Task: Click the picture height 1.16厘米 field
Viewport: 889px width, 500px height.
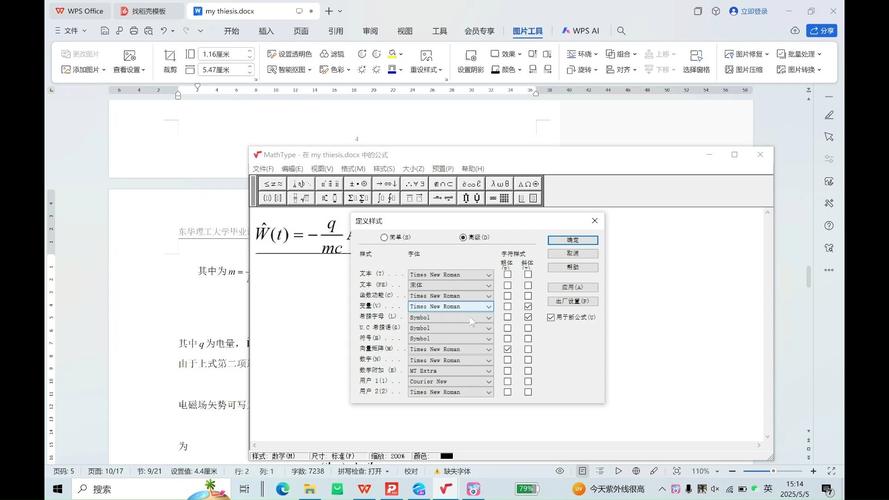Action: click(226, 54)
